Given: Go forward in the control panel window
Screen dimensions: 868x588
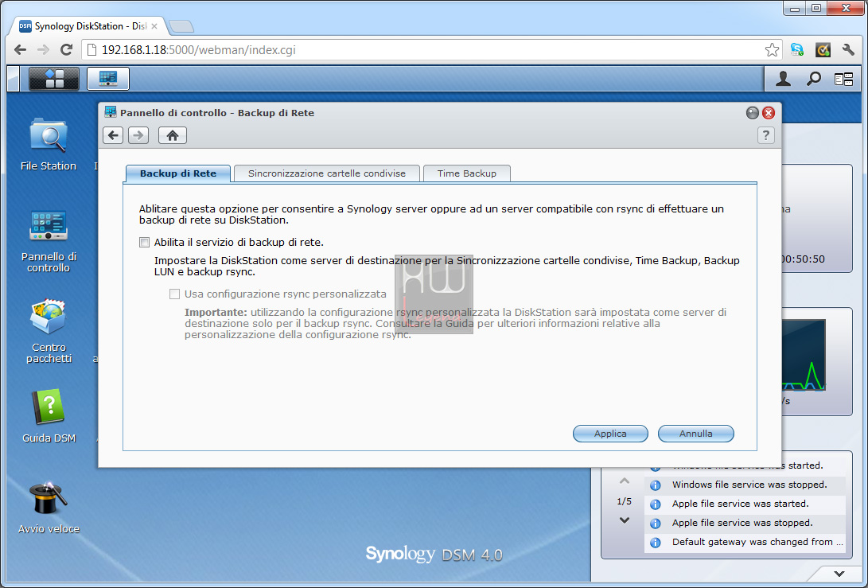Looking at the screenshot, I should 138,135.
